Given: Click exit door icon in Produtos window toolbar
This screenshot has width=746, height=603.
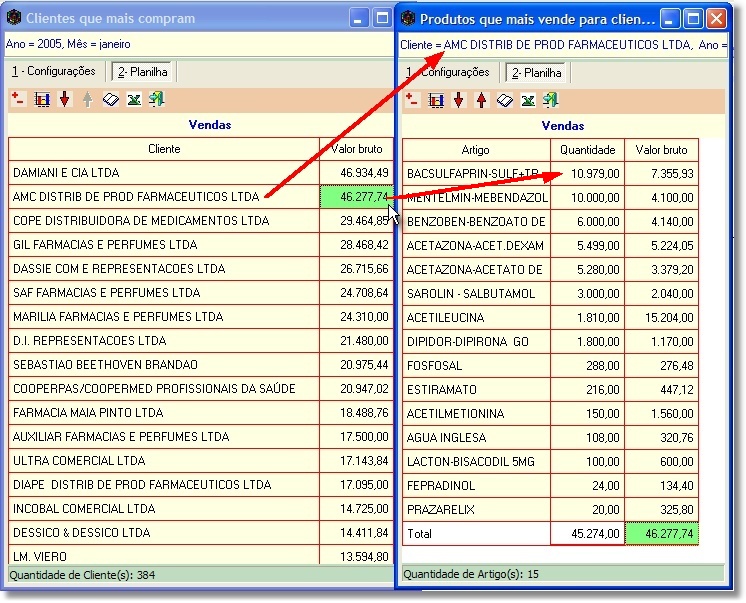Looking at the screenshot, I should pyautogui.click(x=550, y=100).
